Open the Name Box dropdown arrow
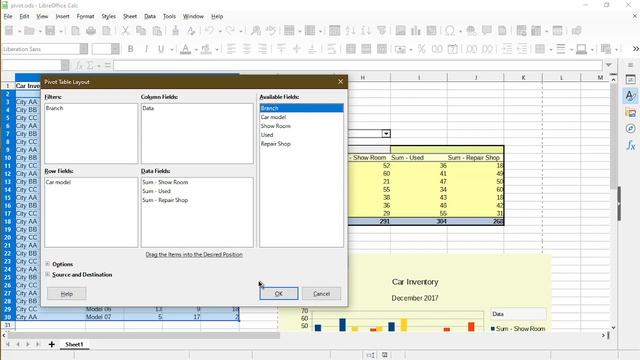This screenshot has width=640, height=360. tap(65, 65)
